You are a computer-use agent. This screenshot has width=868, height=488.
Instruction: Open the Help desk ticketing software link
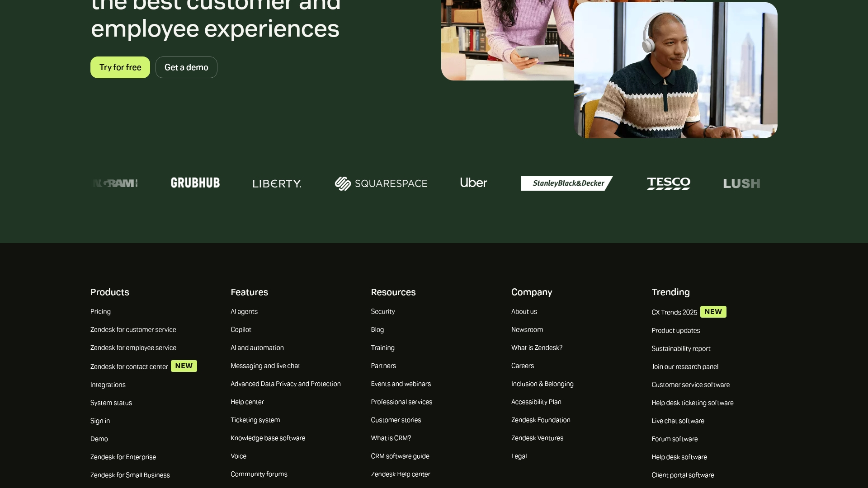point(693,403)
